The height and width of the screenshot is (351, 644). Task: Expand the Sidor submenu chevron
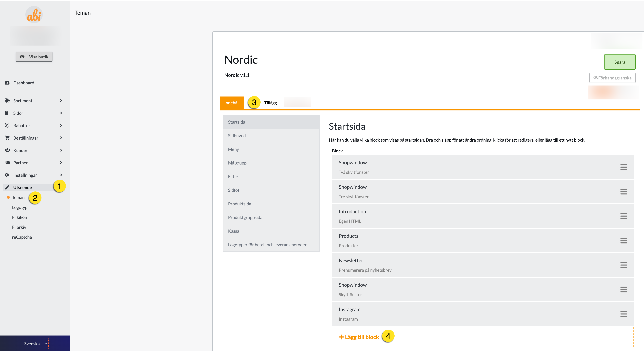pyautogui.click(x=61, y=113)
